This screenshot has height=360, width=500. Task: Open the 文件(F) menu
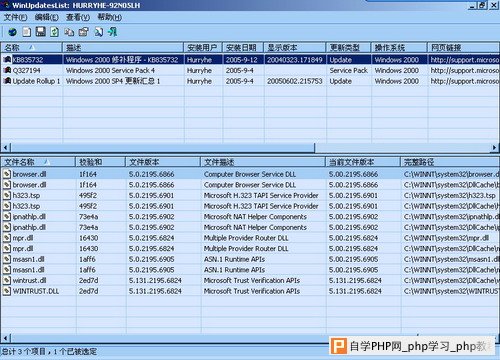15,17
